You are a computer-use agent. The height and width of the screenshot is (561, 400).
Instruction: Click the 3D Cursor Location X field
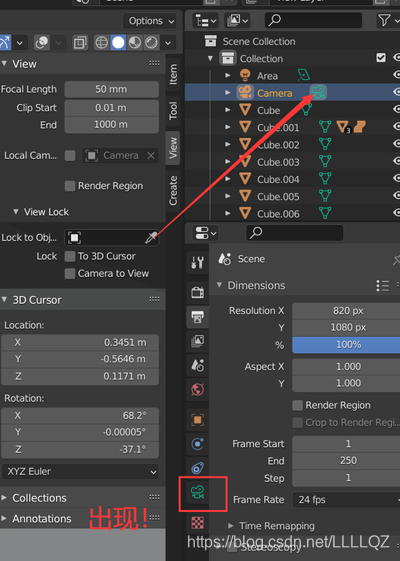(x=80, y=342)
